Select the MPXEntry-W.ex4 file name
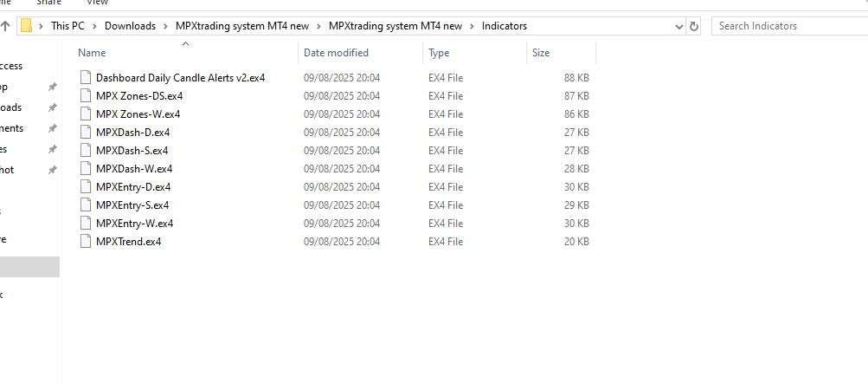868x383 pixels. [x=134, y=224]
